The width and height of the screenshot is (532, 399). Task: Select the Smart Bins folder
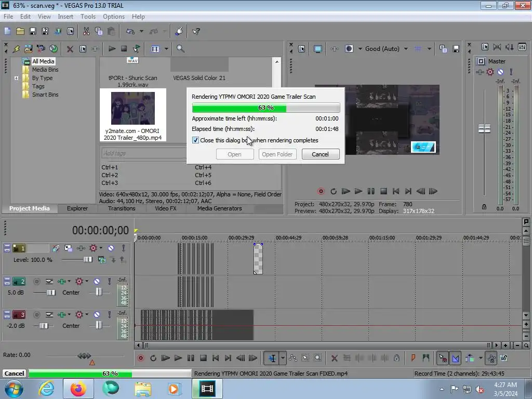[45, 95]
